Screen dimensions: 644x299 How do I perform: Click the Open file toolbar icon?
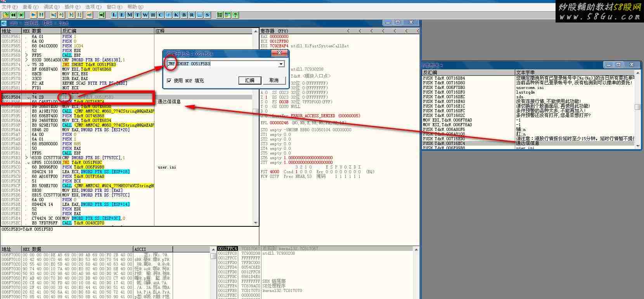(6, 15)
